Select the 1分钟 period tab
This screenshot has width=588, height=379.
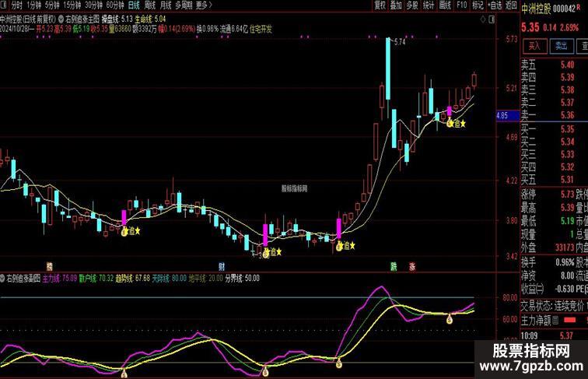coord(33,5)
